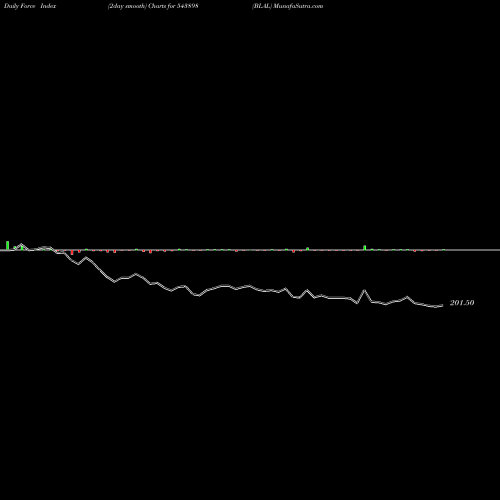Click the 'Daily Force Index' title text
This screenshot has width=500, height=500.
[30, 6]
